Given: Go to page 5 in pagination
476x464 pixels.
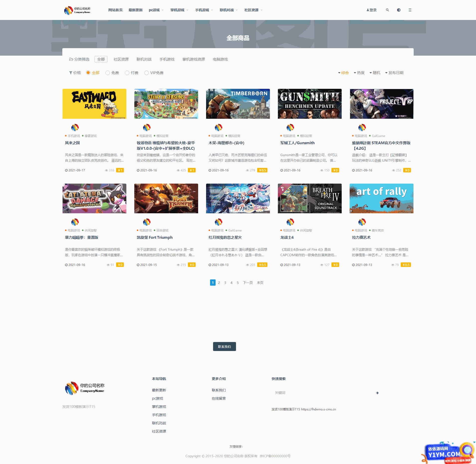Looking at the screenshot, I should 238,283.
